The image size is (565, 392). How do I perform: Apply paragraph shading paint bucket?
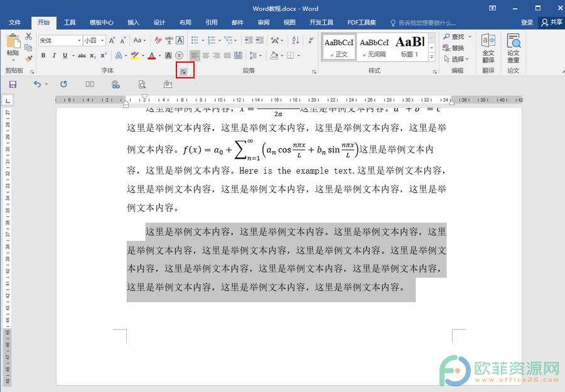(x=274, y=55)
